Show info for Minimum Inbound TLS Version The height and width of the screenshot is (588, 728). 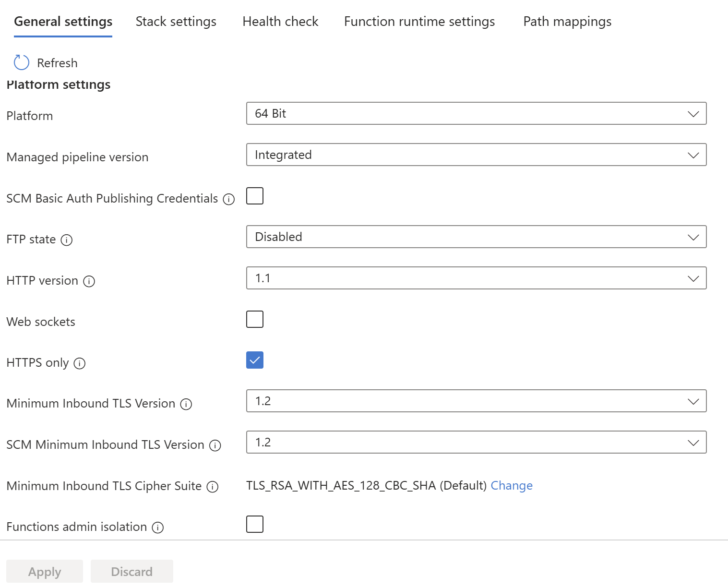point(186,404)
